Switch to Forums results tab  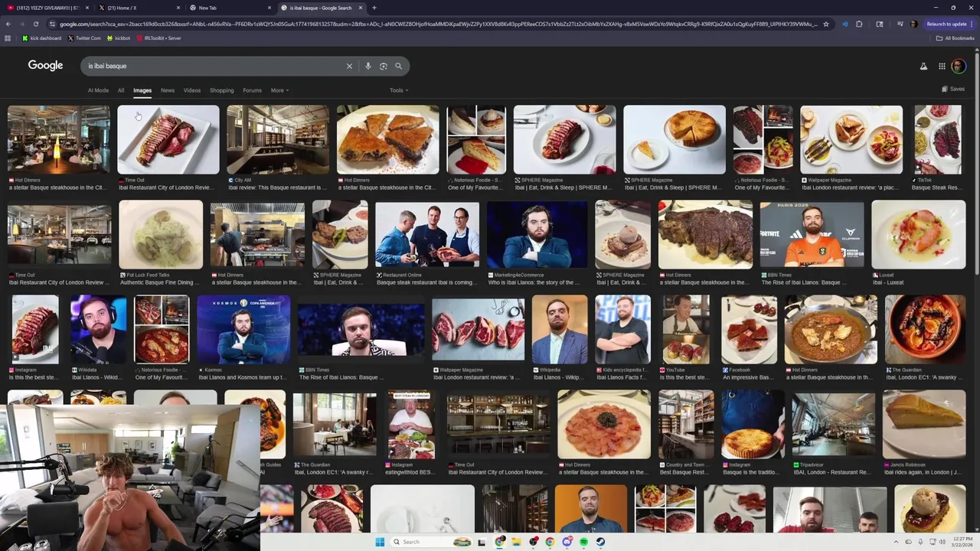pos(252,90)
